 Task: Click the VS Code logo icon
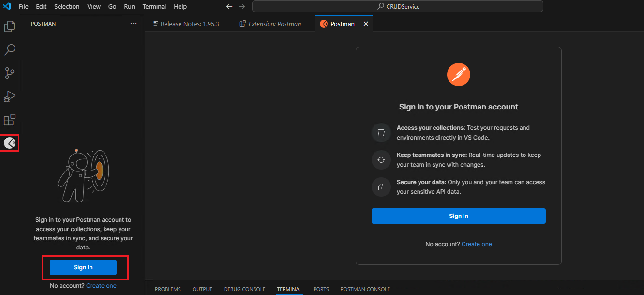pyautogui.click(x=7, y=6)
